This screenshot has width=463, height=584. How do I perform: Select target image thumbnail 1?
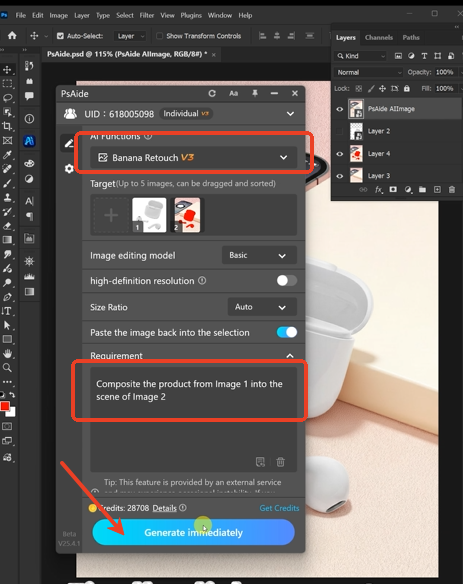[149, 215]
